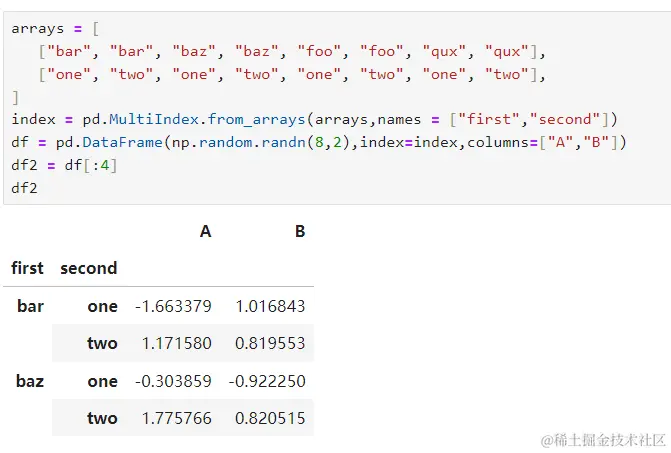Select column header A
671x453 pixels.
pos(205,231)
